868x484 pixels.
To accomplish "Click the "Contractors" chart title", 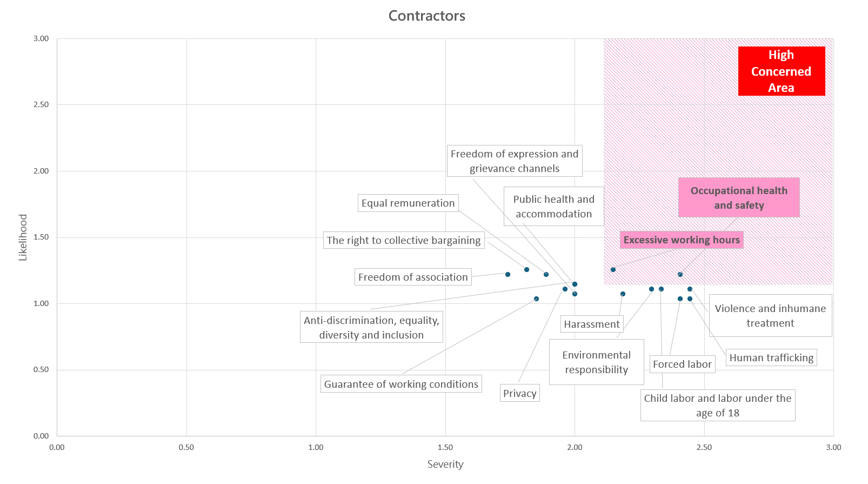I will coord(426,16).
